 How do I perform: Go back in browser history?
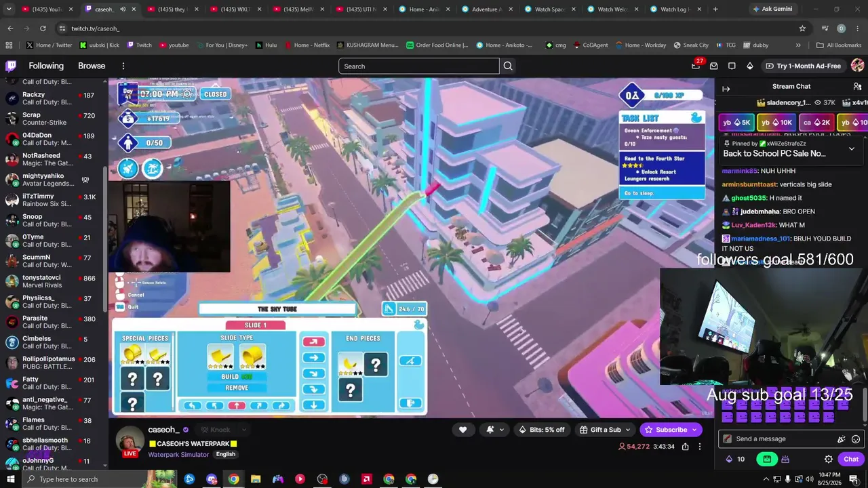point(10,28)
